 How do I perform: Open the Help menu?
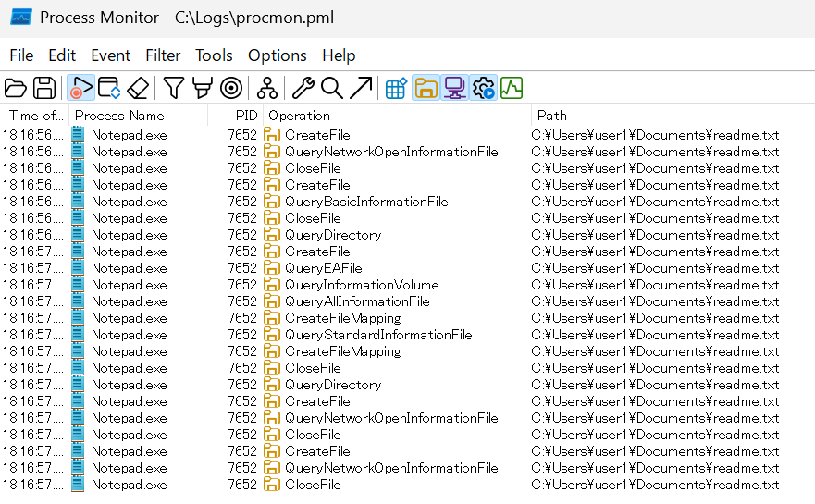[339, 55]
